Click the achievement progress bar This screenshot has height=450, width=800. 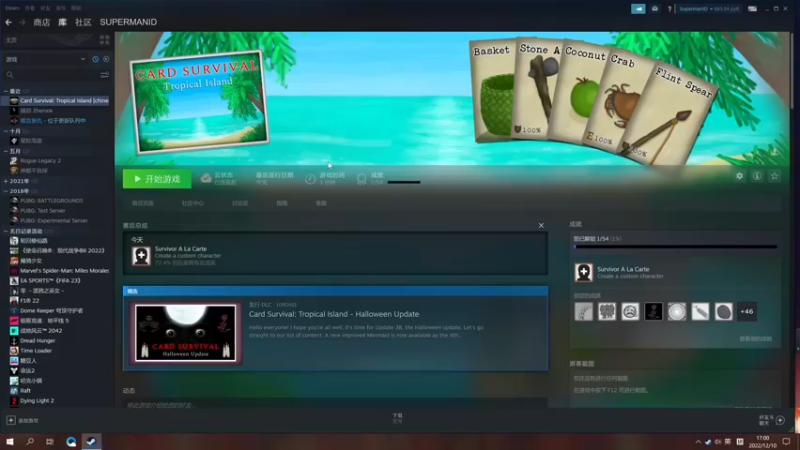point(676,247)
